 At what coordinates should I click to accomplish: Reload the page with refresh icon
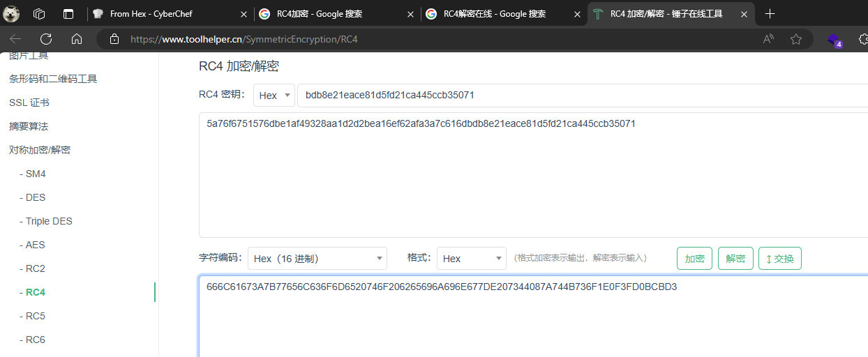tap(46, 39)
